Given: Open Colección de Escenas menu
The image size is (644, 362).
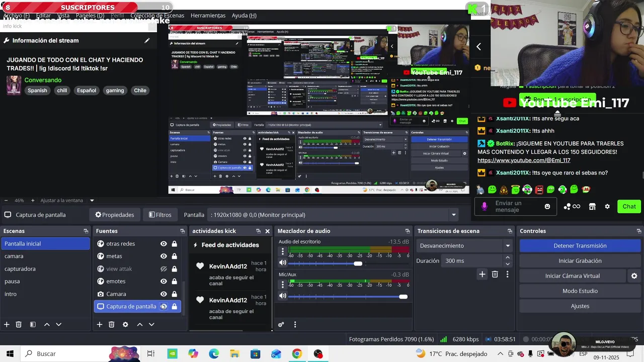Looking at the screenshot, I should pyautogui.click(x=157, y=16).
